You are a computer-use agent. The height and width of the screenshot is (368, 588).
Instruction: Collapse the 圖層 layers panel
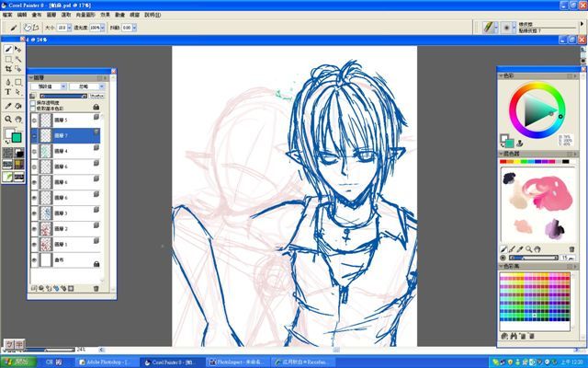[31, 77]
